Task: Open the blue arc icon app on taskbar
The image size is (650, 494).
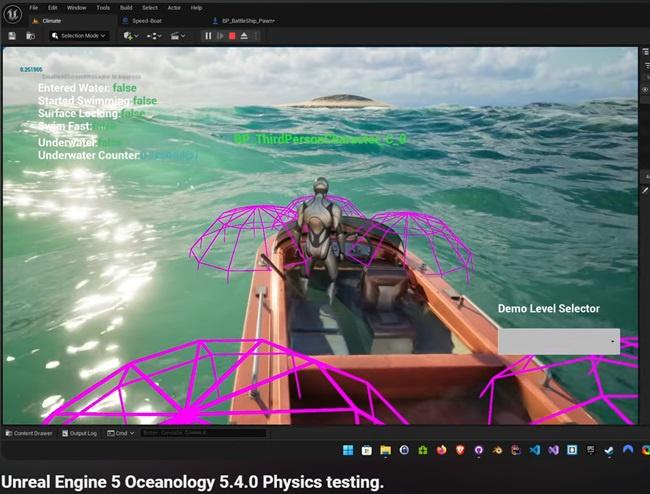Action: (628, 450)
